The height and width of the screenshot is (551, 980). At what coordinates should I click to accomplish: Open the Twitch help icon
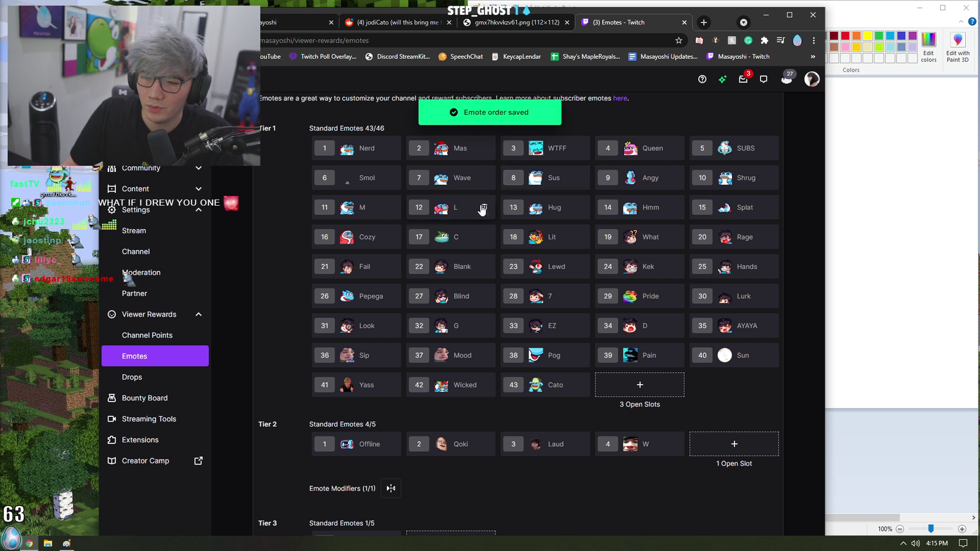(702, 79)
